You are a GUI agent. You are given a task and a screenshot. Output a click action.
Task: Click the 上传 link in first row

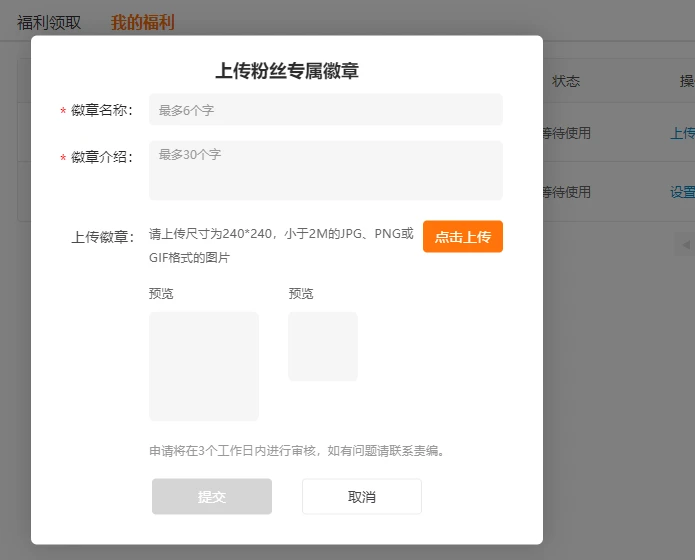[x=682, y=133]
